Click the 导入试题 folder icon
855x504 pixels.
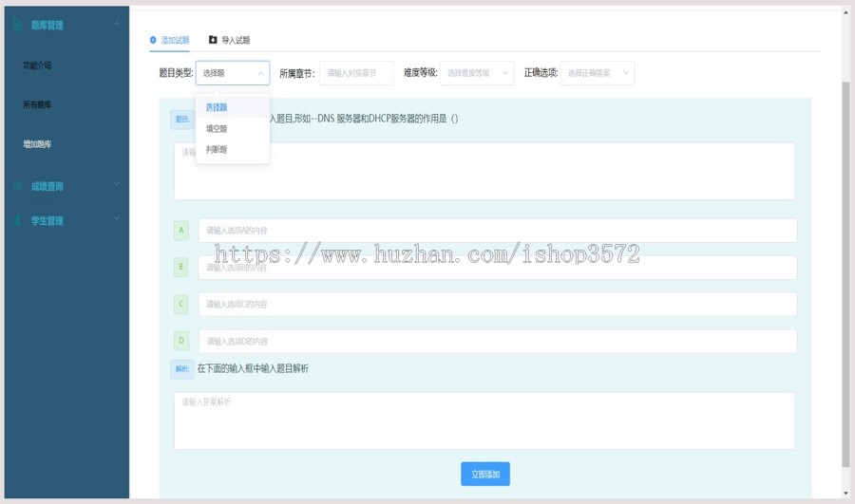(x=213, y=40)
